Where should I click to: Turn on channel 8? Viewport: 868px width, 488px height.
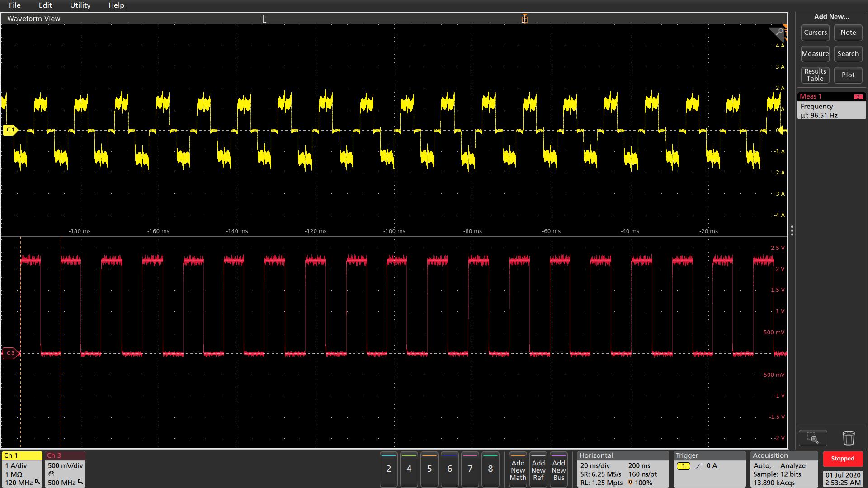[x=491, y=469]
